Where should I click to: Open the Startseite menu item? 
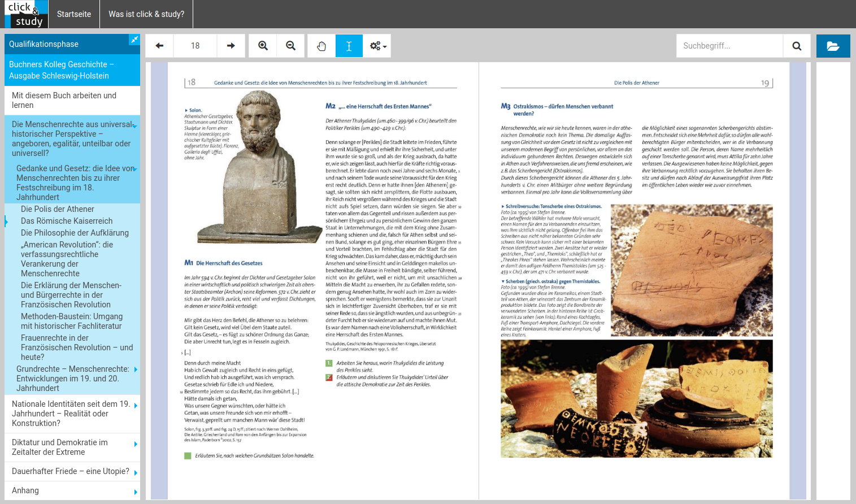pos(74,14)
